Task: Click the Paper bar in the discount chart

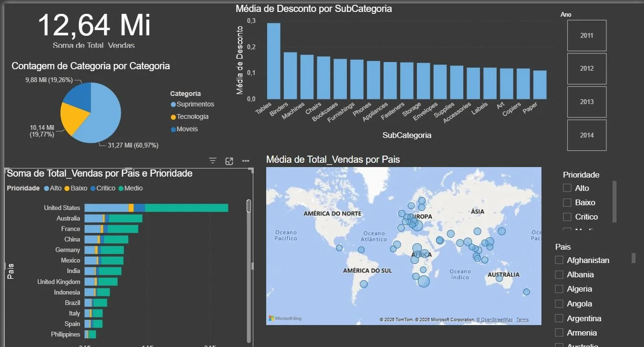Action: (540, 85)
